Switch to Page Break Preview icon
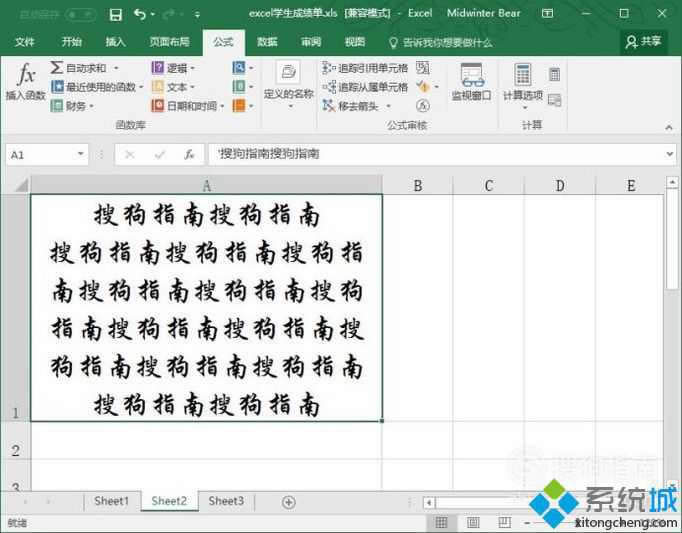This screenshot has width=682, height=533. tap(505, 522)
